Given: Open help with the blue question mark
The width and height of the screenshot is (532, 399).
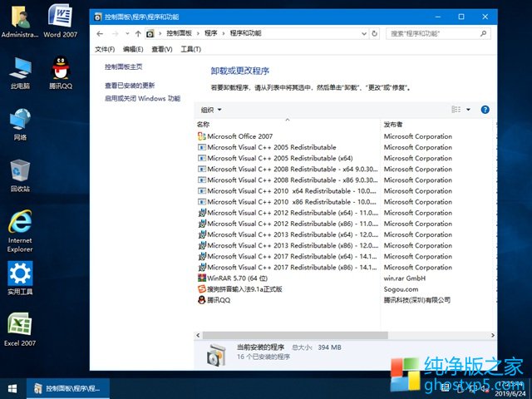Looking at the screenshot, I should coord(485,110).
